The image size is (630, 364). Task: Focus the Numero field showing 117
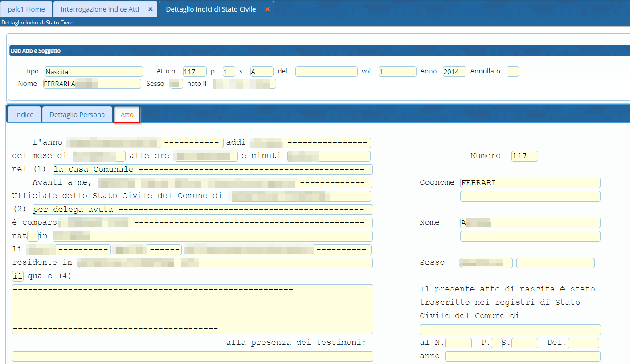tap(524, 156)
